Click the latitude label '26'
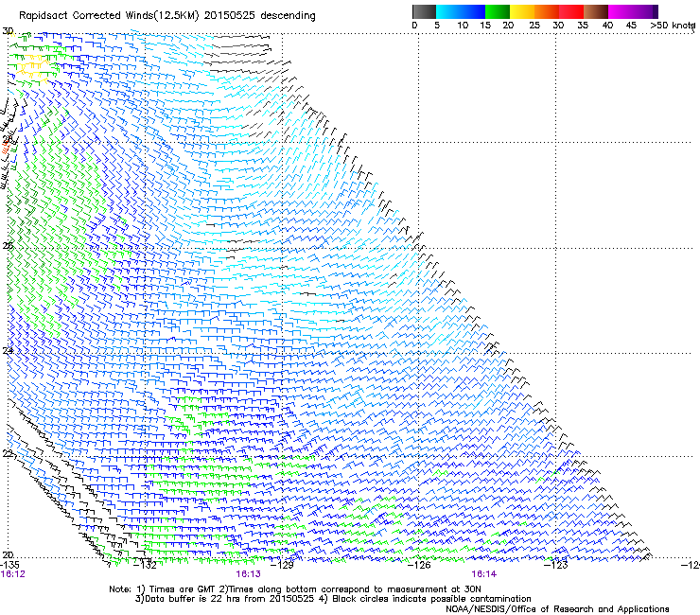This screenshot has width=700, height=615. pos(8,246)
